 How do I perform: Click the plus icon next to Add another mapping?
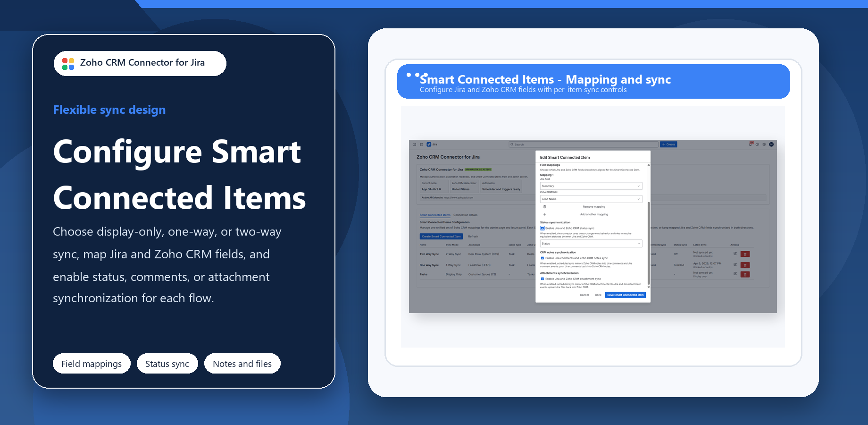point(544,214)
